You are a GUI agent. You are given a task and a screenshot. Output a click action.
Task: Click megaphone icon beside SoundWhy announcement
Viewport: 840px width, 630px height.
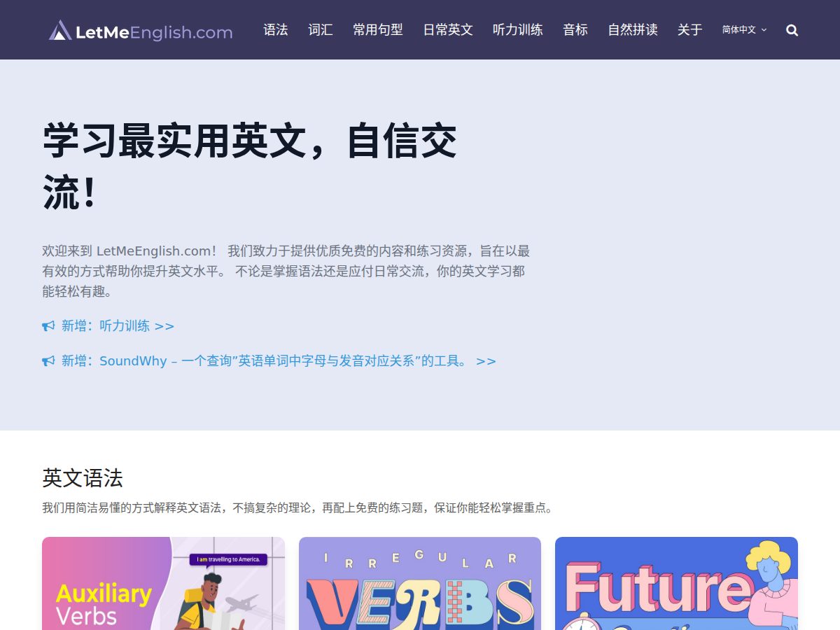click(x=48, y=361)
